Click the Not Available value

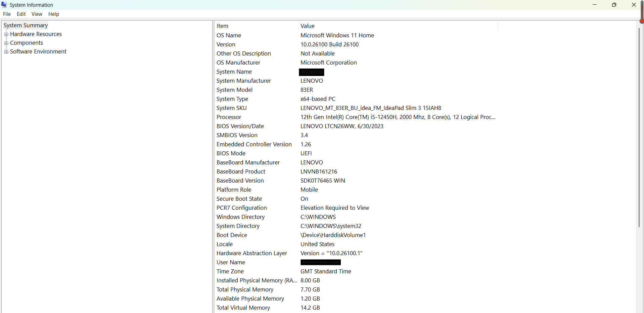pyautogui.click(x=318, y=53)
